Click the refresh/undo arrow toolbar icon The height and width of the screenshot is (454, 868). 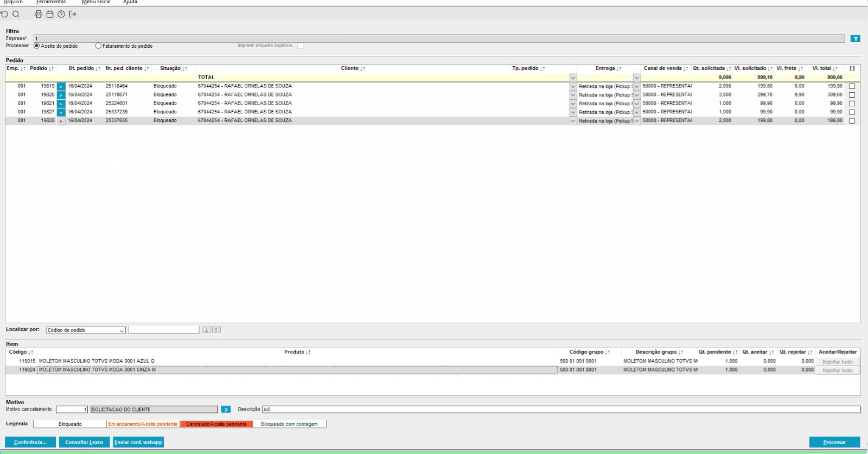tap(5, 14)
